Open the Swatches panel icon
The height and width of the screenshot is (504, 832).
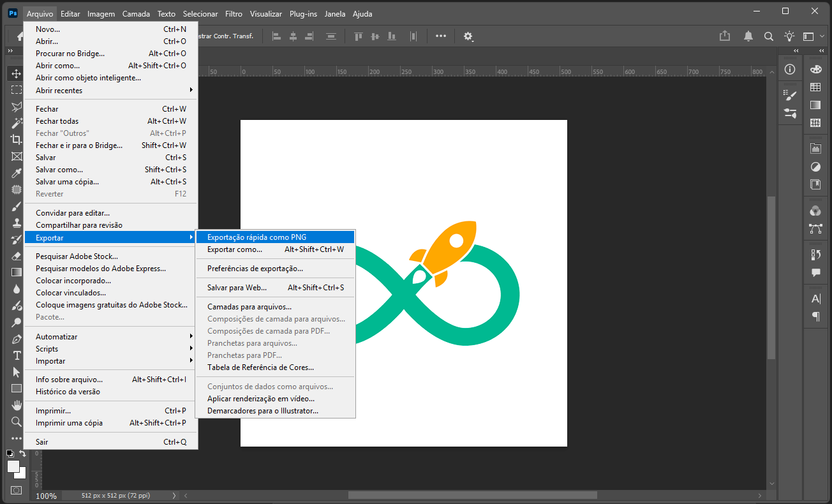[x=815, y=87]
